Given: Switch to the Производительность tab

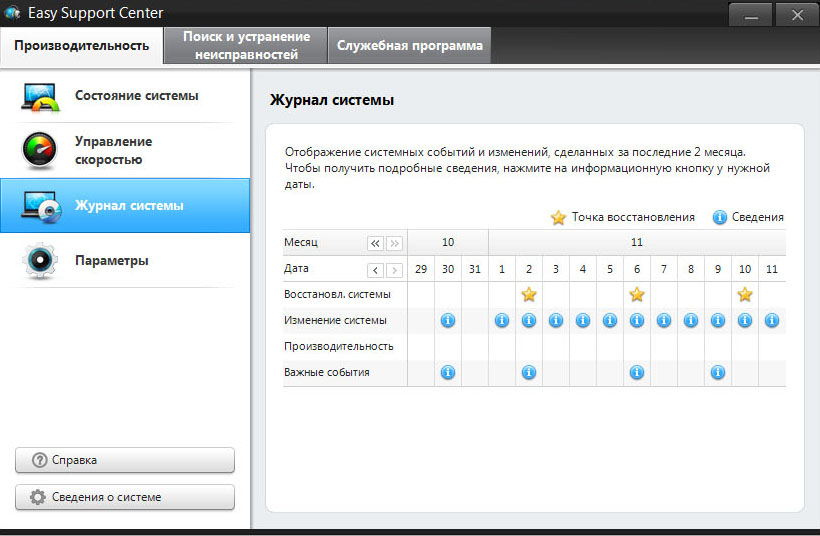Looking at the screenshot, I should pos(82,45).
